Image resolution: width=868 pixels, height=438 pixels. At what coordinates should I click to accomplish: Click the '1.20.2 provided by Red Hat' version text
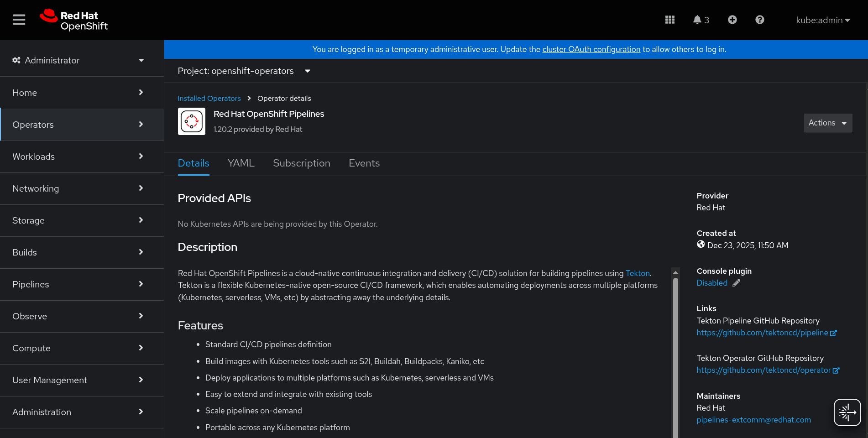[x=258, y=130]
